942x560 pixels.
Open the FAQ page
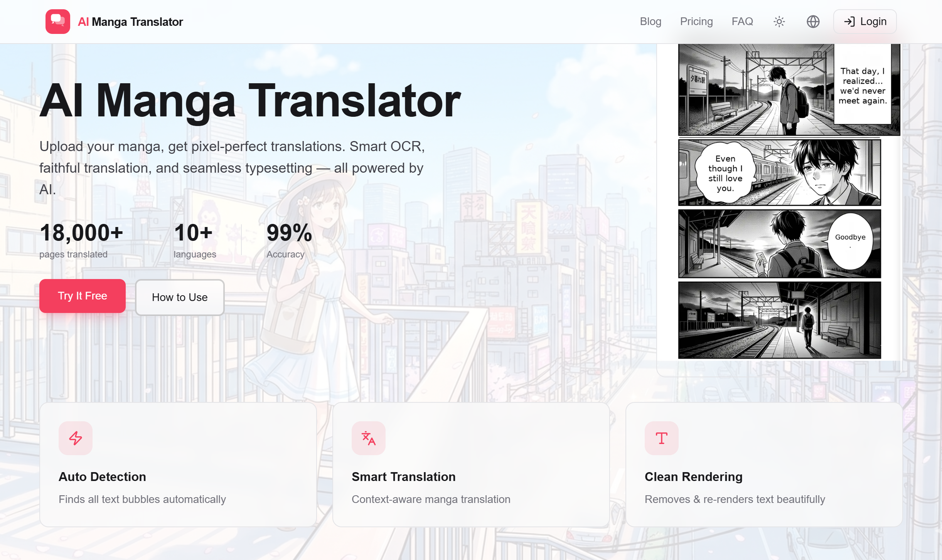click(741, 22)
